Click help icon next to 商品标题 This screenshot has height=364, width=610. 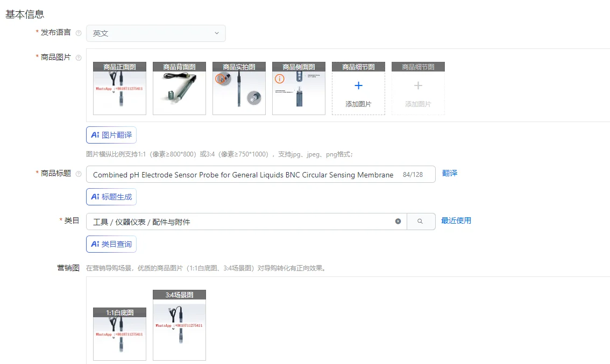(79, 174)
